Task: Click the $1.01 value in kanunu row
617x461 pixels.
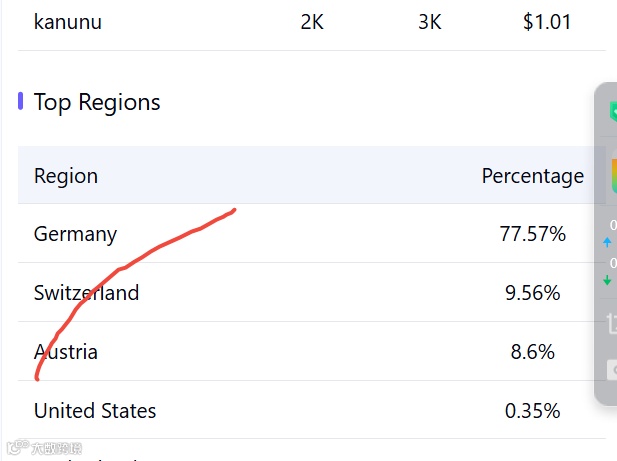Action: [546, 22]
